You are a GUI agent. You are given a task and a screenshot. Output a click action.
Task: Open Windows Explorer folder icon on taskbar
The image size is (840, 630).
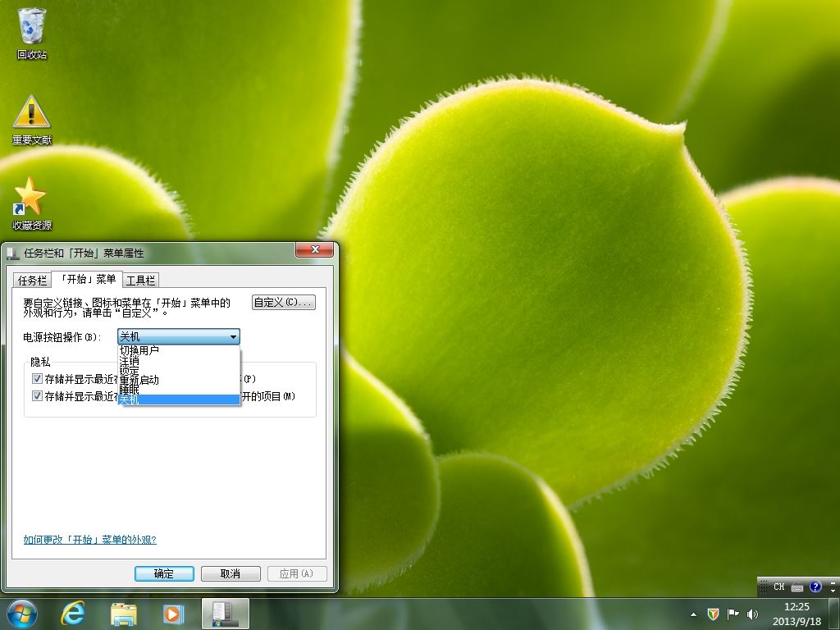pos(124,614)
